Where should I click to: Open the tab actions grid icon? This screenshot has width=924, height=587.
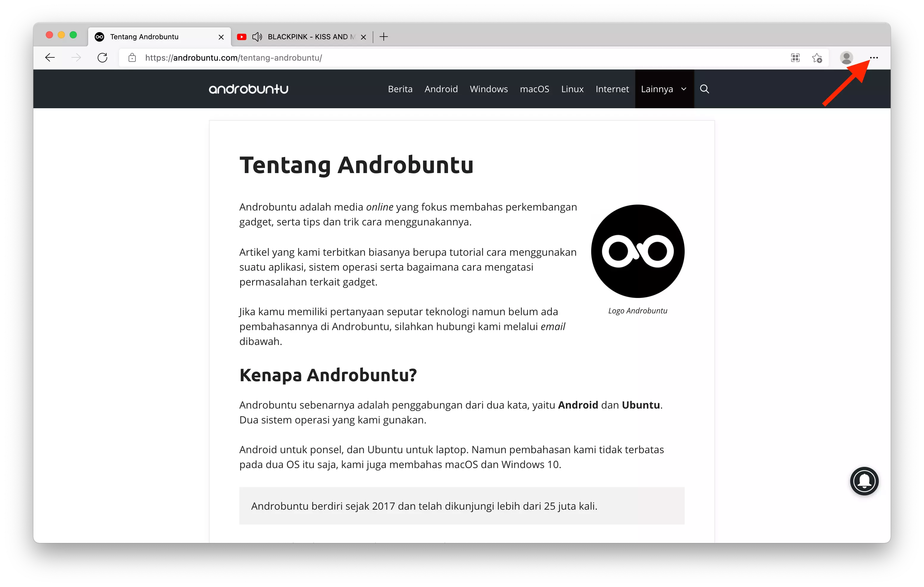795,58
